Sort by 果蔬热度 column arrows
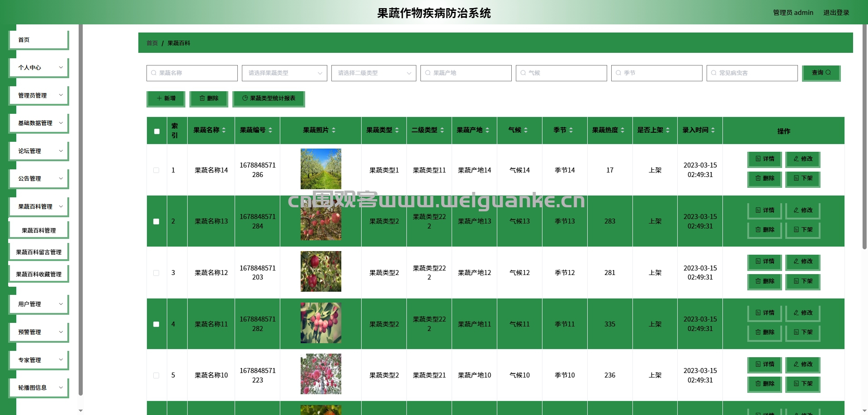The image size is (868, 415). point(623,130)
